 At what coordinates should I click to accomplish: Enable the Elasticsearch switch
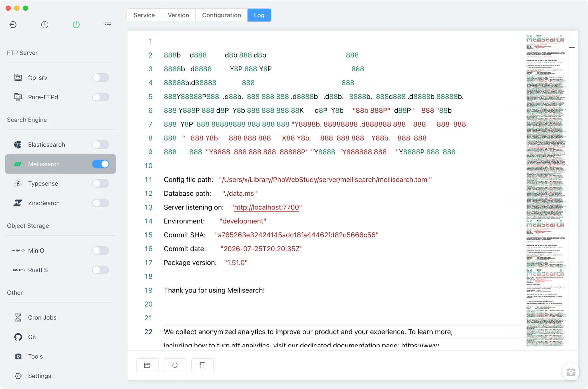100,145
